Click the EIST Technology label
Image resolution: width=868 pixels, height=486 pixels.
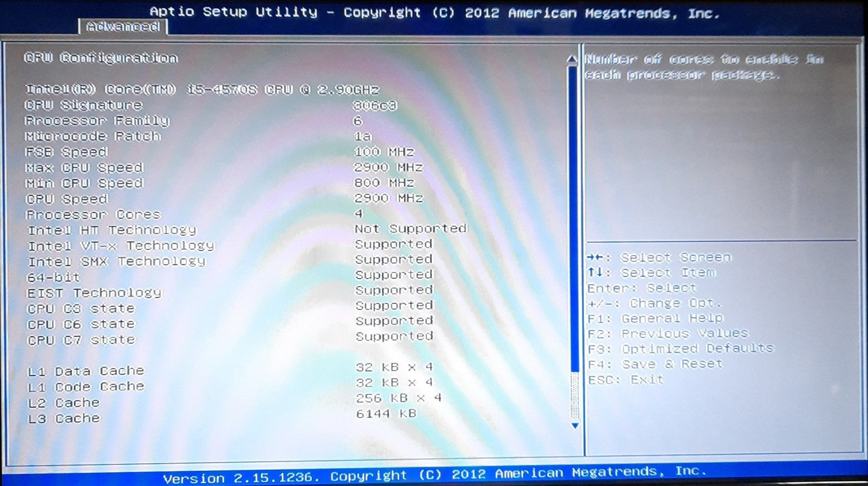coord(94,293)
